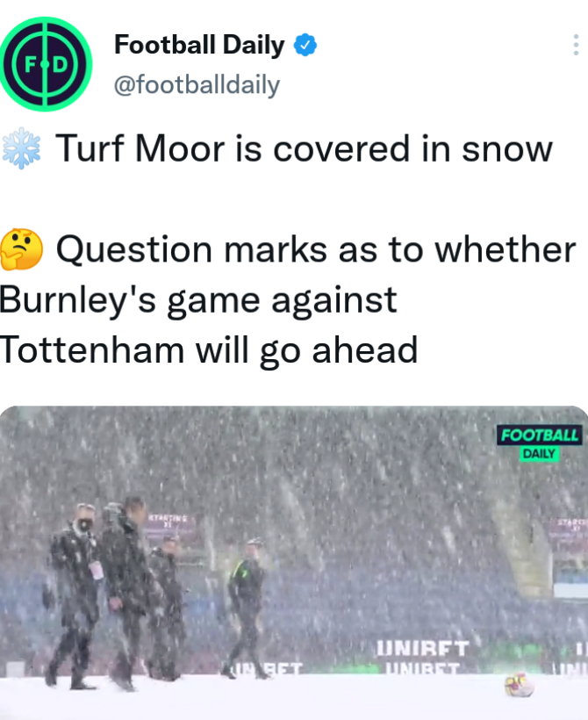Viewport: 588px width, 720px height.
Task: Play the snowy Turf Moor video
Action: point(294,563)
